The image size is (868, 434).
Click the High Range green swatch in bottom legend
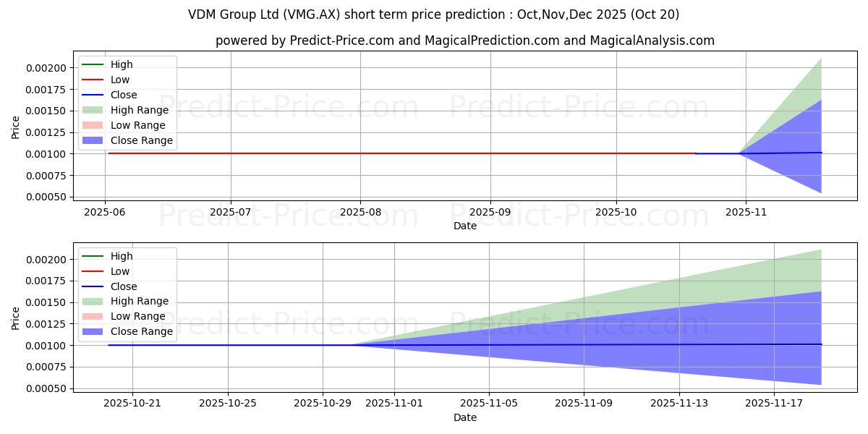click(x=93, y=301)
